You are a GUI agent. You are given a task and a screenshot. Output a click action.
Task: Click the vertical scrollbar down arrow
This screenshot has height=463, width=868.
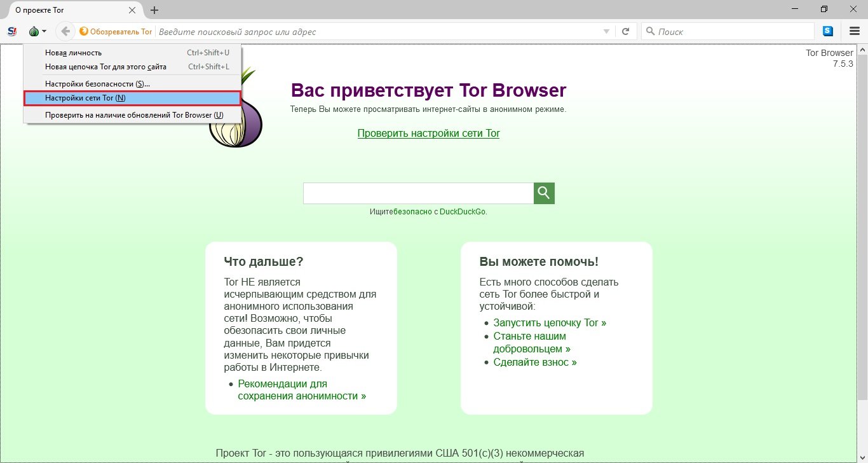coord(863,458)
